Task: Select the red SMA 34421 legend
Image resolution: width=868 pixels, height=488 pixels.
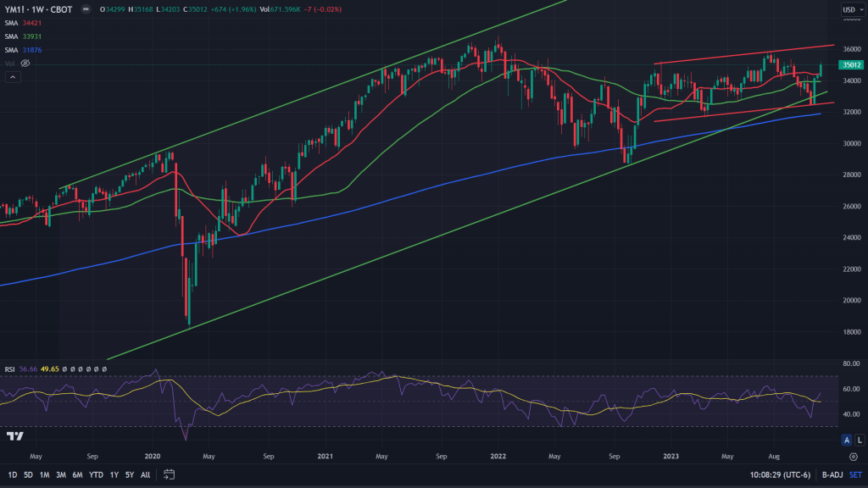Action: pyautogui.click(x=21, y=24)
